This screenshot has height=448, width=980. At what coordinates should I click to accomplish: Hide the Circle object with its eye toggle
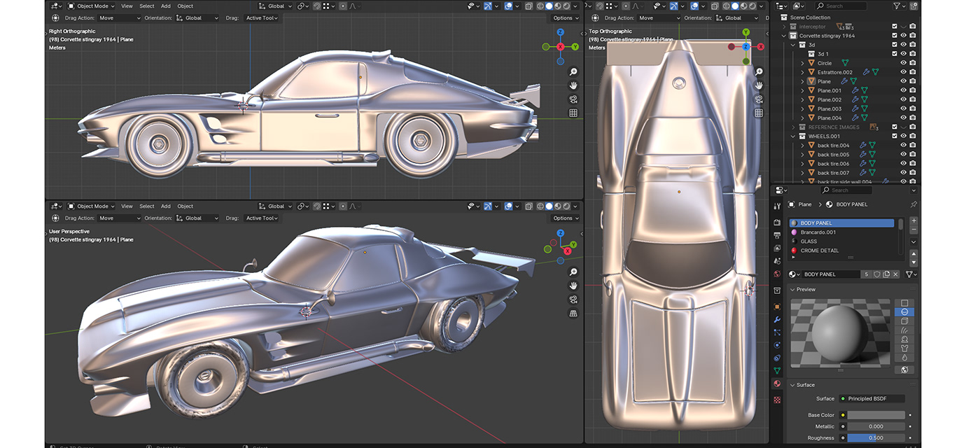[904, 63]
